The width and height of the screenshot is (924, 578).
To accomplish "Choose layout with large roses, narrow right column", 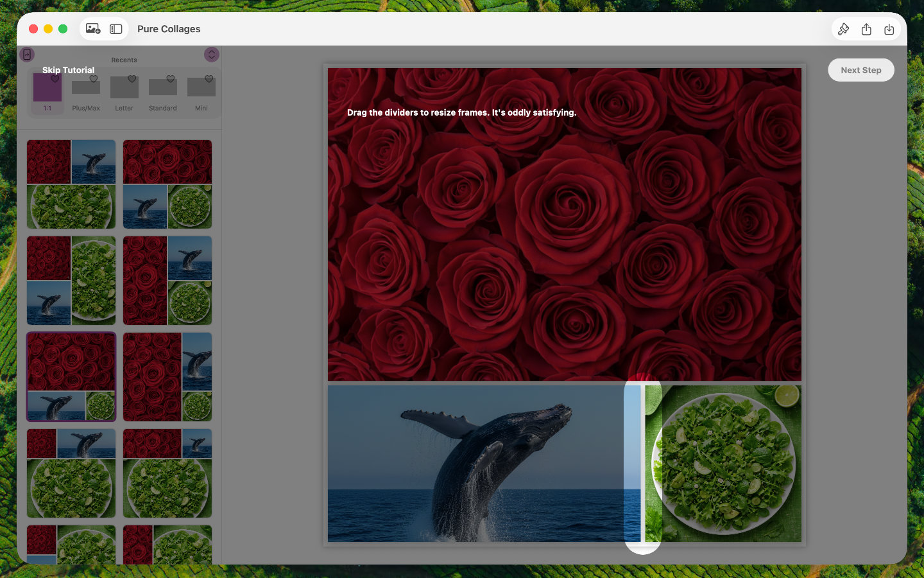I will 167,377.
